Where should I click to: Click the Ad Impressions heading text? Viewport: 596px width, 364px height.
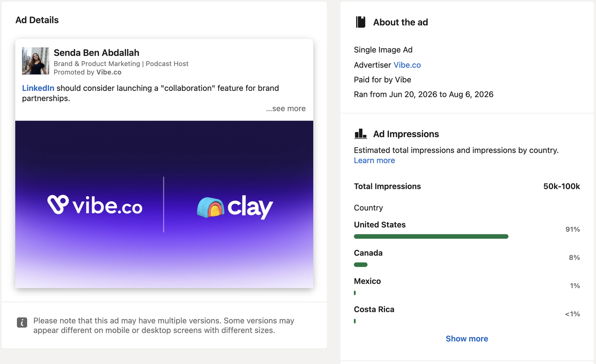(x=406, y=134)
